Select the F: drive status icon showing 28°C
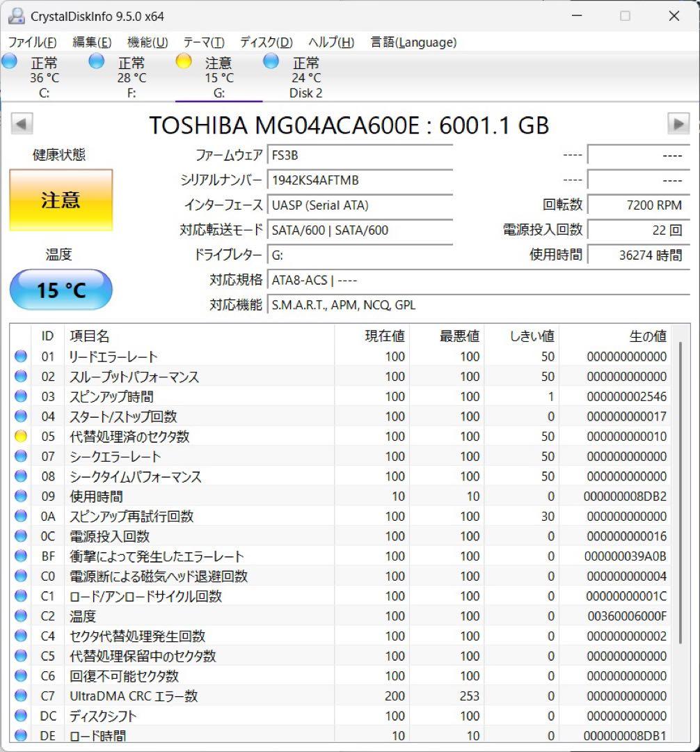 (x=96, y=61)
